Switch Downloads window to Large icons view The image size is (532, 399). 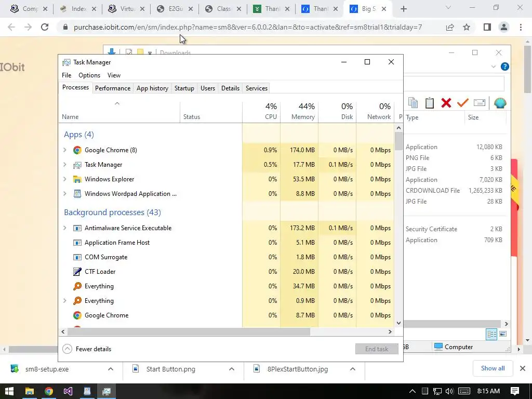click(503, 334)
